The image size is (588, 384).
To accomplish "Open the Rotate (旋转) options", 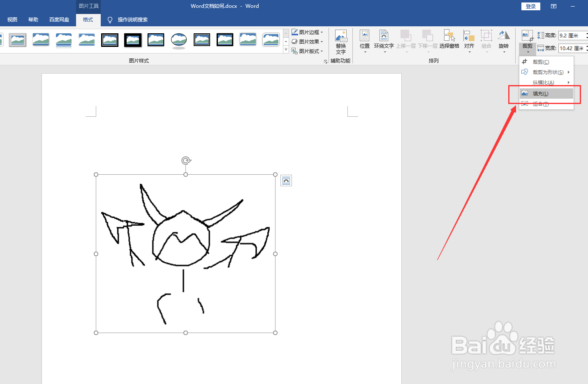I will (x=504, y=41).
